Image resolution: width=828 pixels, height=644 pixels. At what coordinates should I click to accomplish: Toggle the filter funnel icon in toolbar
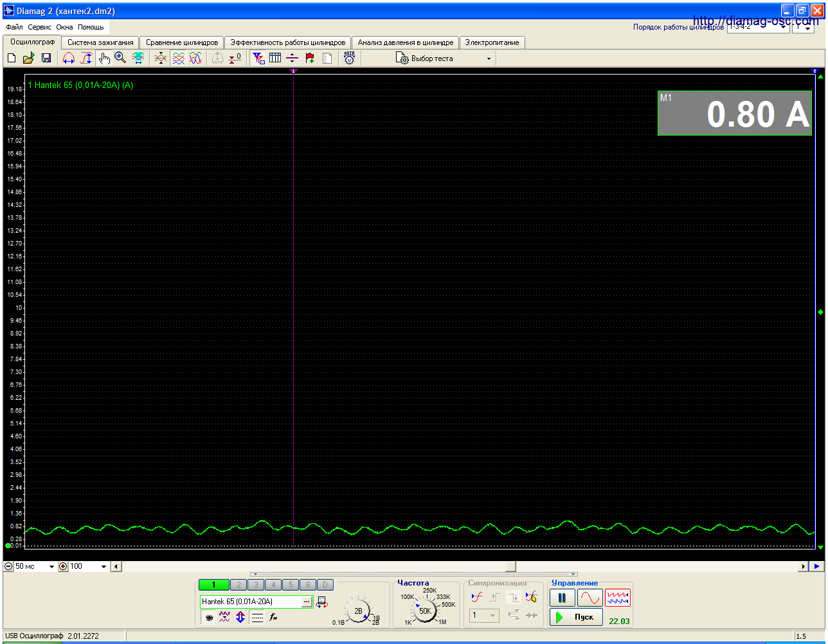click(x=258, y=58)
